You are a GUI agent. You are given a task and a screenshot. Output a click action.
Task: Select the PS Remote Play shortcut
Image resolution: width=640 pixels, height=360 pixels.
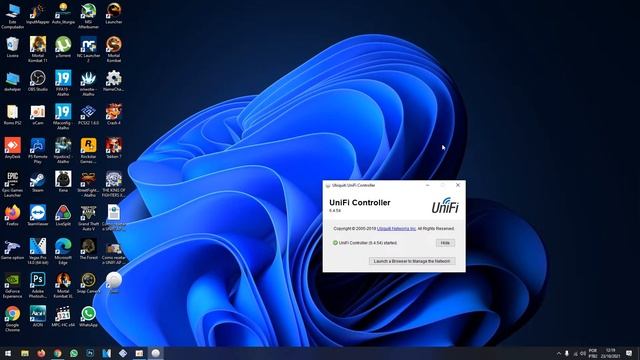[38, 150]
